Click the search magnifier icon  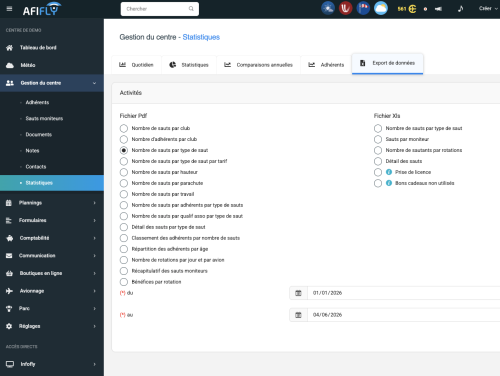coord(191,9)
